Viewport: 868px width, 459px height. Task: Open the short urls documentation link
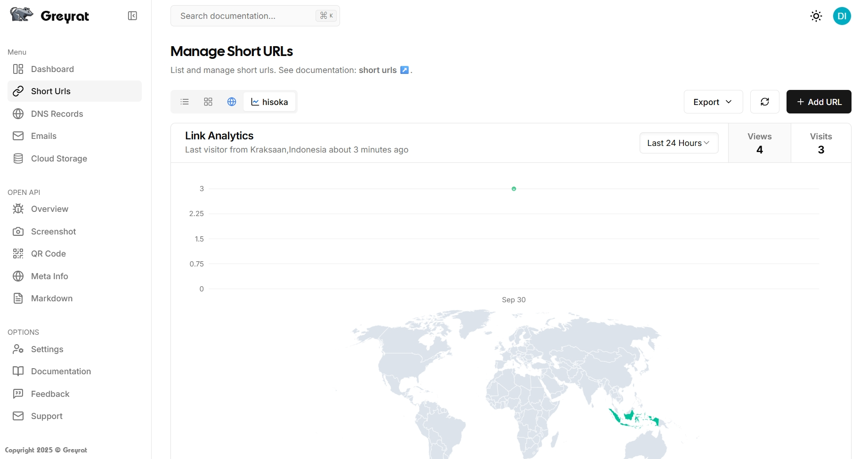tap(377, 70)
